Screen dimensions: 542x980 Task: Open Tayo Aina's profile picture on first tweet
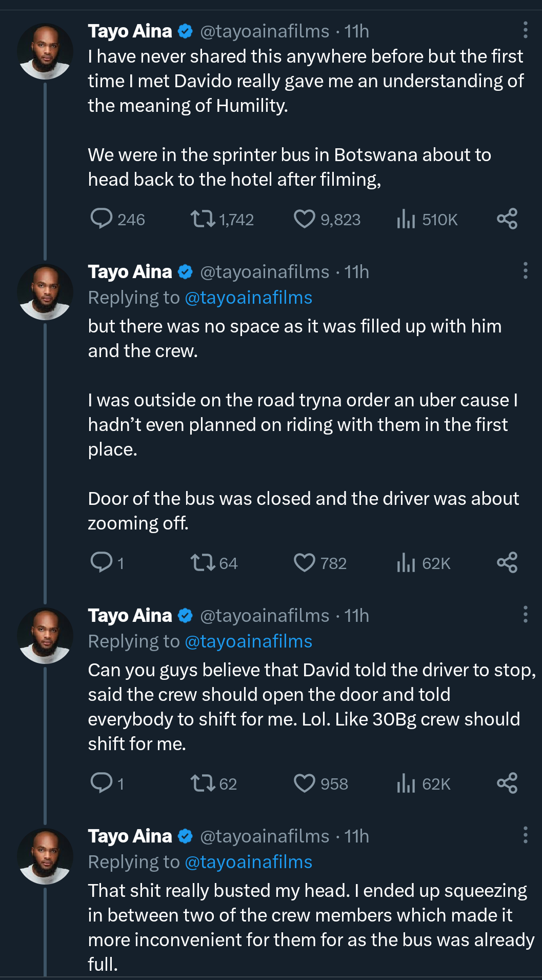coord(46,51)
